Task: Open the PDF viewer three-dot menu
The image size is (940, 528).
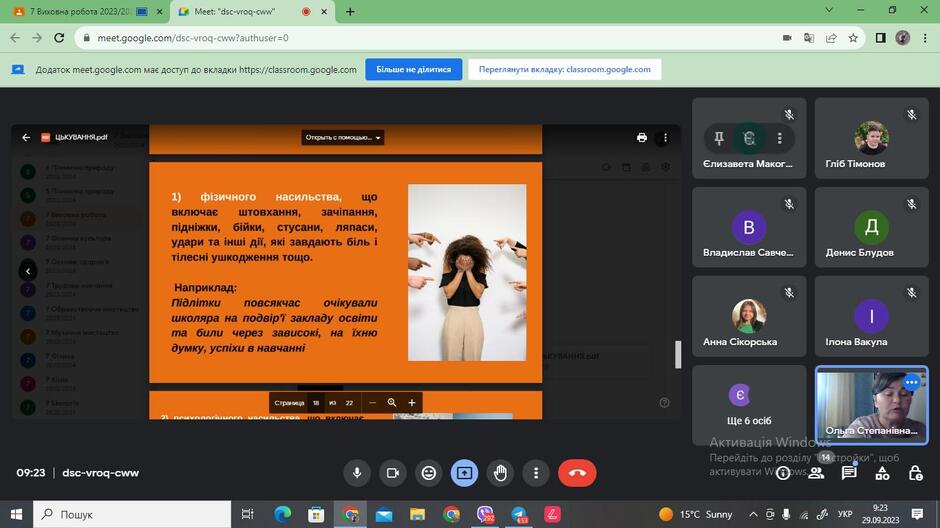Action: [665, 137]
